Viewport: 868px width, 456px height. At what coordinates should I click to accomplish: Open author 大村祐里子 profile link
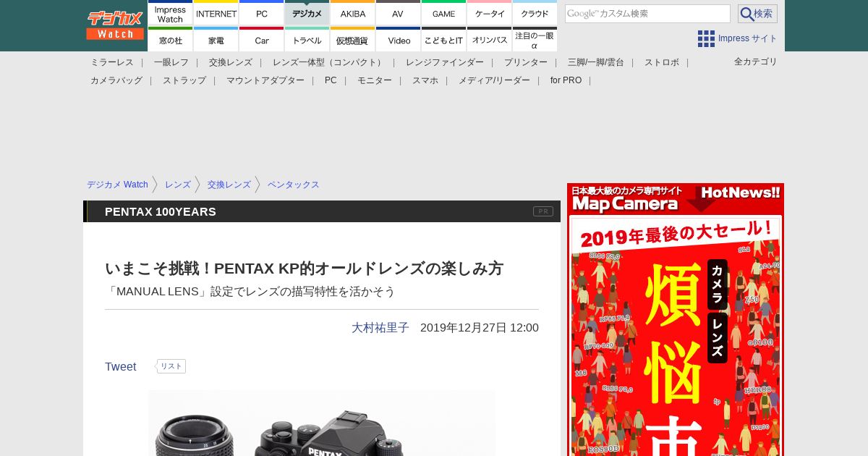[x=380, y=328]
